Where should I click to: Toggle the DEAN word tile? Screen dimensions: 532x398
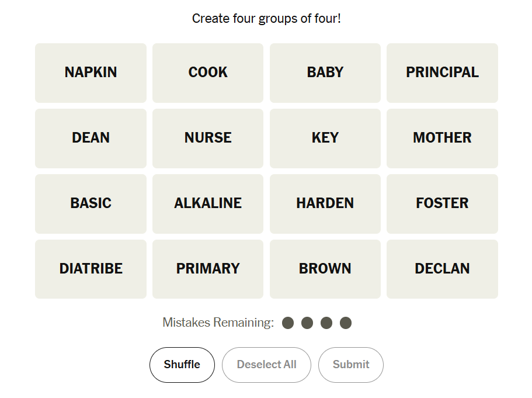coord(91,138)
